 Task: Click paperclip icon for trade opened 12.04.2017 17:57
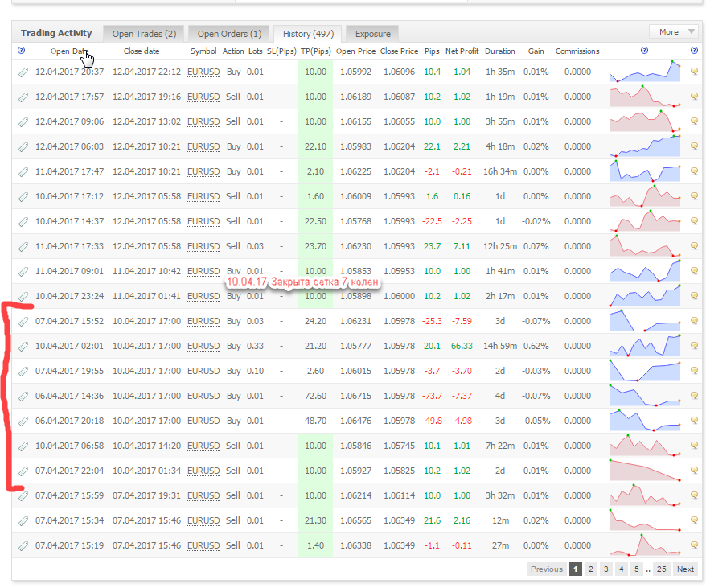pyautogui.click(x=23, y=97)
